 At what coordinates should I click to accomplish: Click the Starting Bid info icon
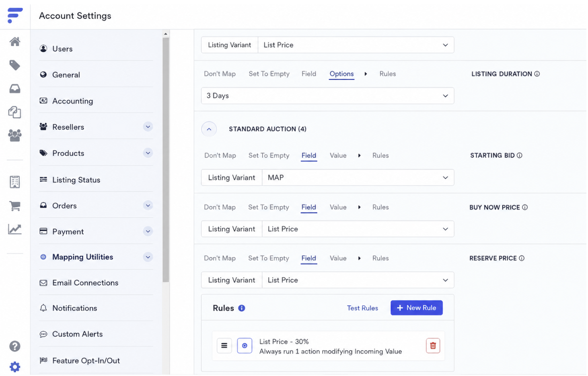coord(520,155)
